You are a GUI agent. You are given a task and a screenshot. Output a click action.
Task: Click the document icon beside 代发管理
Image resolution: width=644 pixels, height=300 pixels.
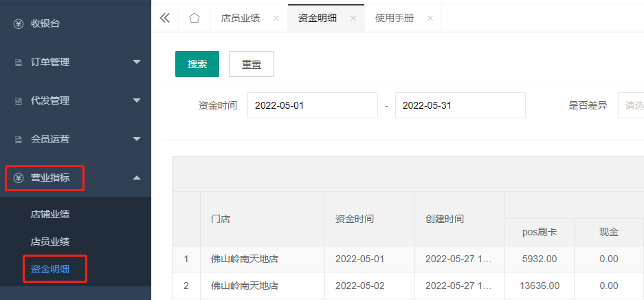(19, 100)
